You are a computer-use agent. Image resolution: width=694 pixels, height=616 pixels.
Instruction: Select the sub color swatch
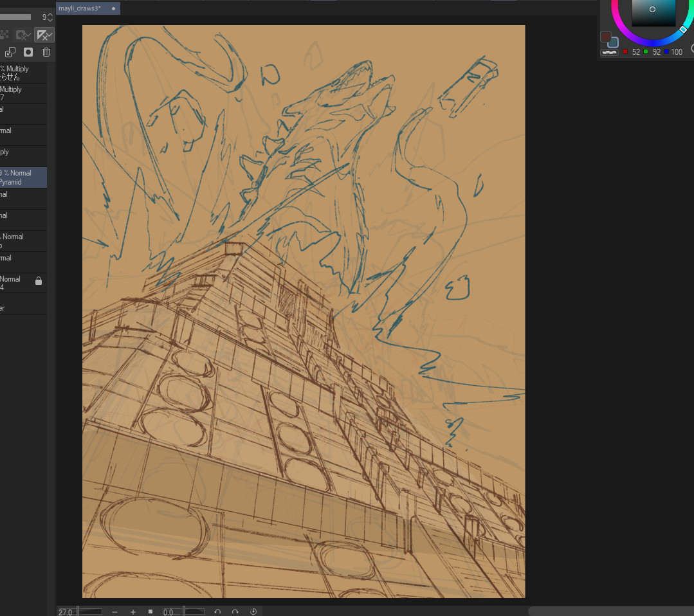point(614,43)
